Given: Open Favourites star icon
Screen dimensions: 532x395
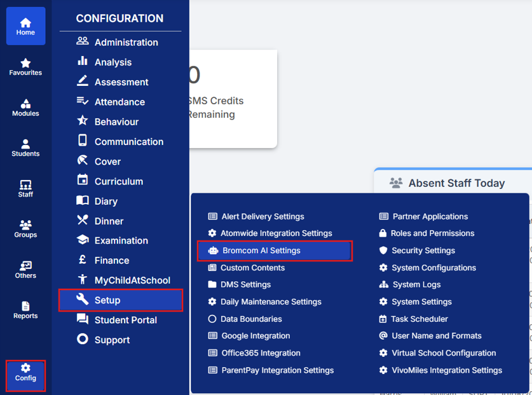Looking at the screenshot, I should 25,64.
